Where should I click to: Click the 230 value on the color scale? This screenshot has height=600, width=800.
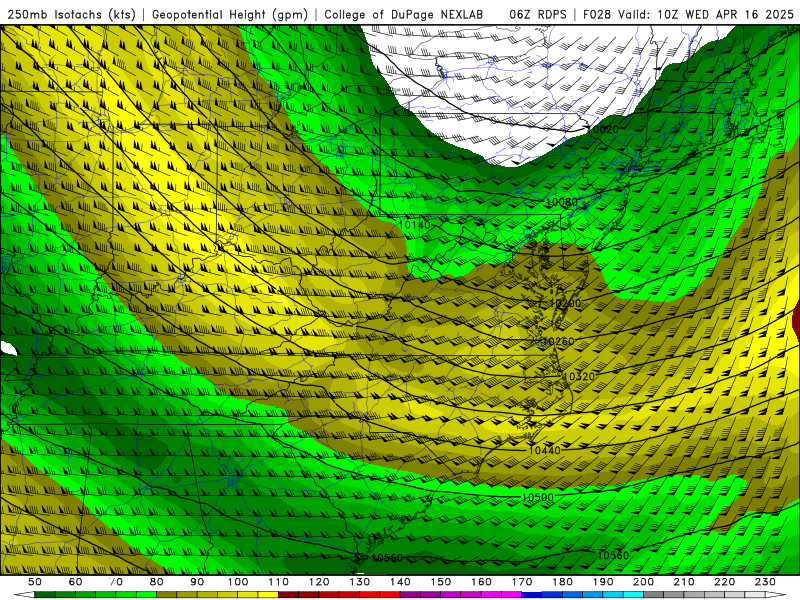(x=765, y=582)
